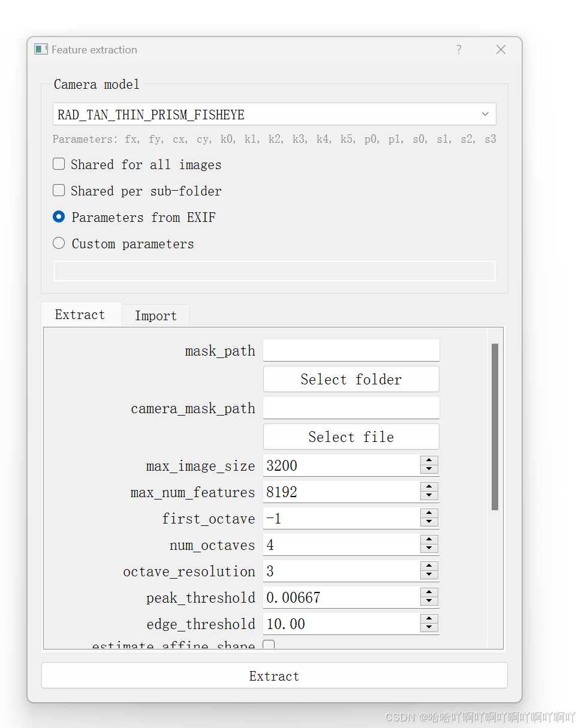578x728 pixels.
Task: Toggle the estimate_affine_shape checkbox
Action: point(269,645)
